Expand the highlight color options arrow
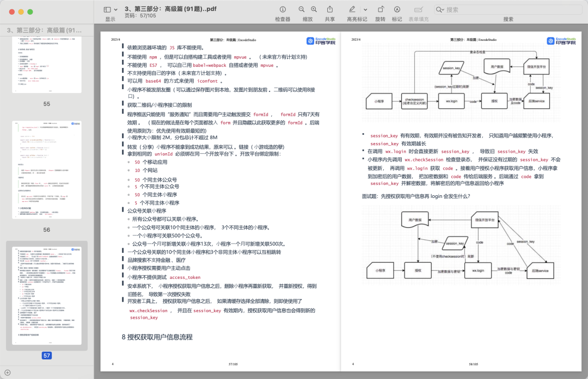The height and width of the screenshot is (379, 588). (x=365, y=10)
